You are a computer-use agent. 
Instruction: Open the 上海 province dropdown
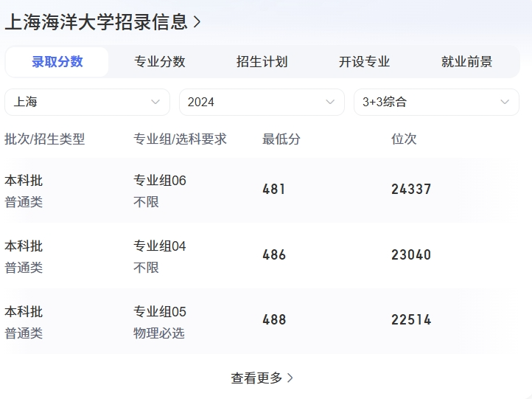pos(87,102)
